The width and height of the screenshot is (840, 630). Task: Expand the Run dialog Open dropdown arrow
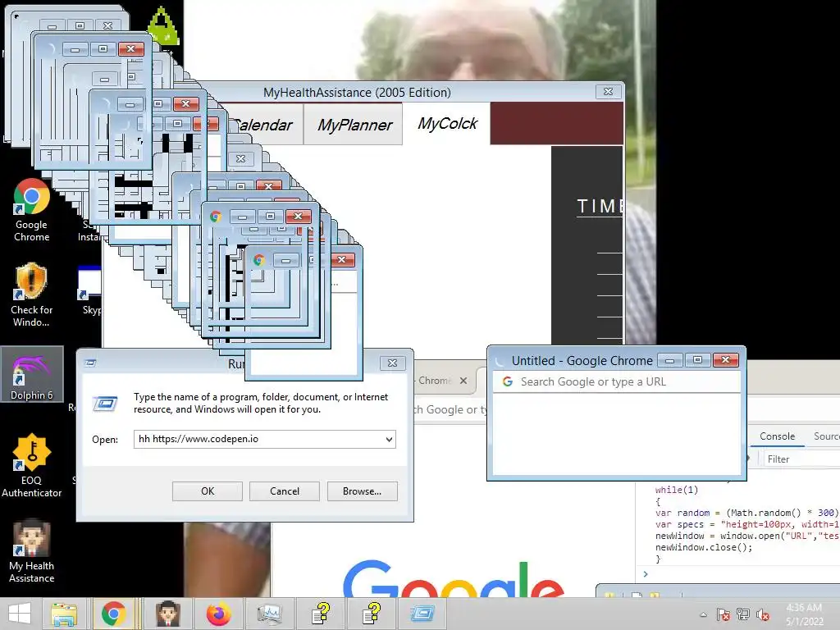click(x=388, y=440)
